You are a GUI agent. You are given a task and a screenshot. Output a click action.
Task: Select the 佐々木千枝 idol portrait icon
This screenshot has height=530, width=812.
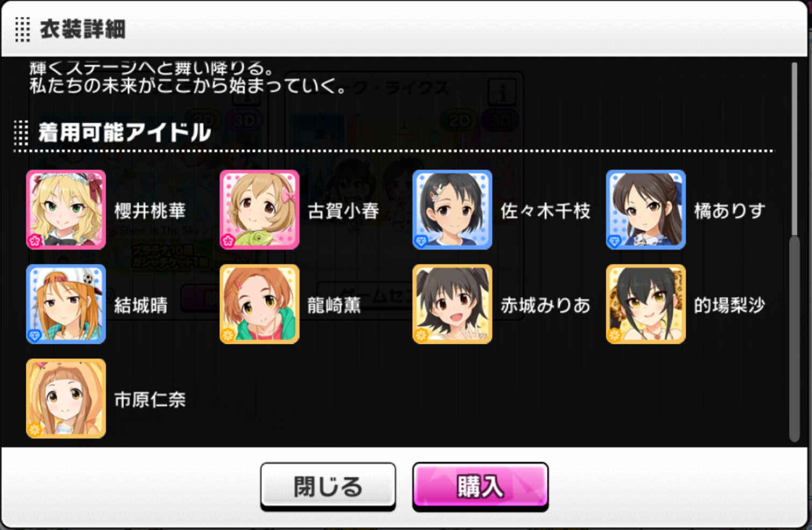452,210
